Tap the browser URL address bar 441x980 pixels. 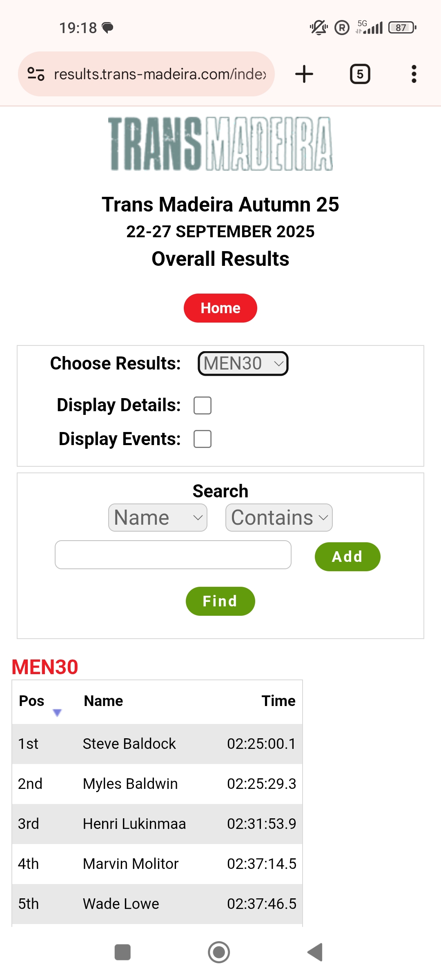pos(160,74)
